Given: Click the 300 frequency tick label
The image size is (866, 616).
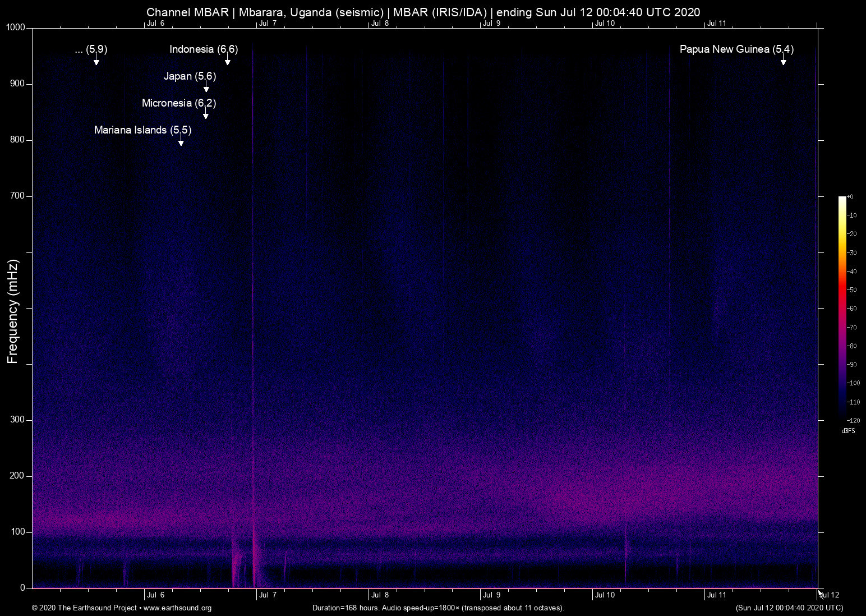Looking at the screenshot, I should click(x=18, y=420).
